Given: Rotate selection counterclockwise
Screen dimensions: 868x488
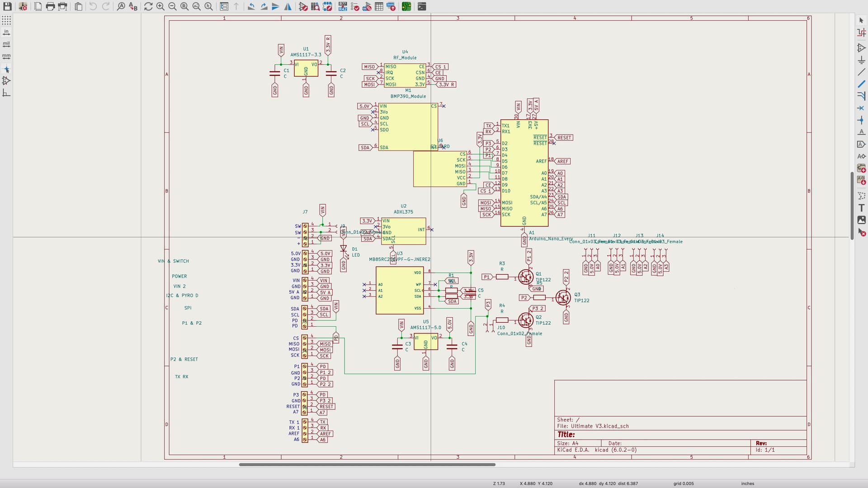Looking at the screenshot, I should 251,7.
